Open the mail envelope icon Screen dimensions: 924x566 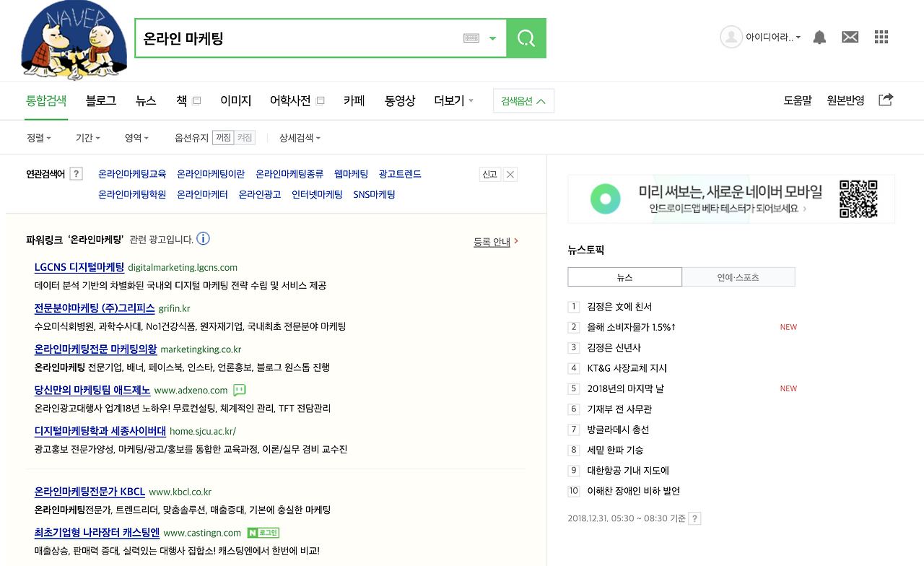pyautogui.click(x=850, y=36)
